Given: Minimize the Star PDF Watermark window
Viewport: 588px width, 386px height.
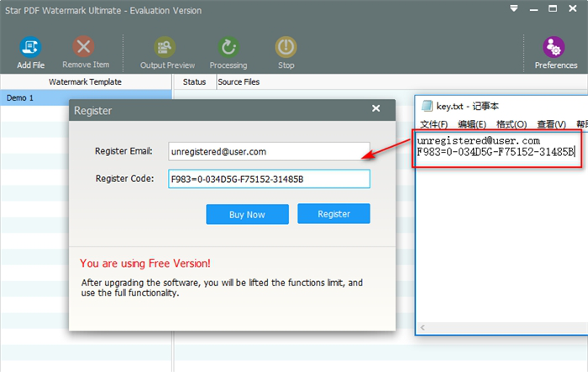Looking at the screenshot, I should [x=533, y=9].
